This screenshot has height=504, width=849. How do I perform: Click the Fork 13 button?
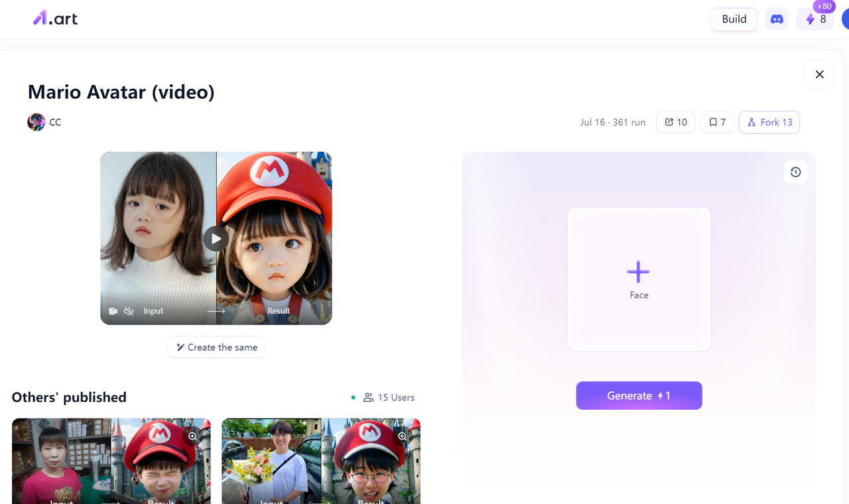(769, 122)
